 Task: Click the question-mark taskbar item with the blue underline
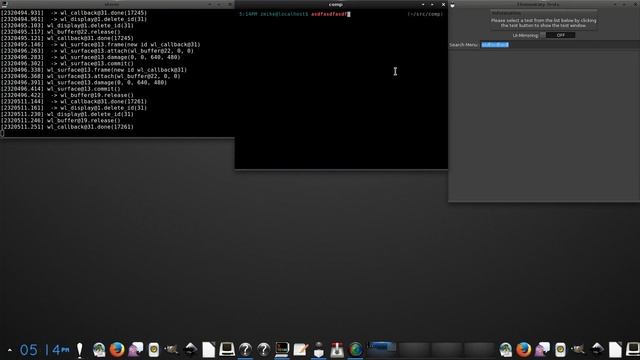[x=245, y=350]
